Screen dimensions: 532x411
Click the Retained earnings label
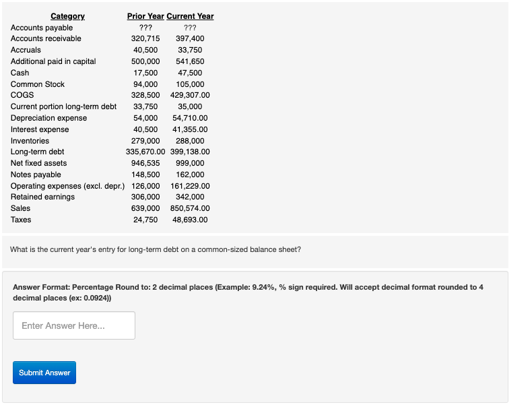click(42, 197)
